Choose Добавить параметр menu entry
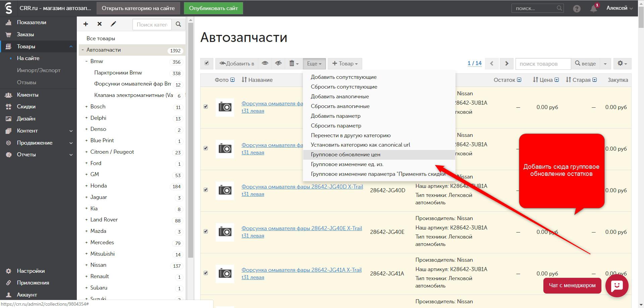The image size is (644, 308). coord(335,116)
